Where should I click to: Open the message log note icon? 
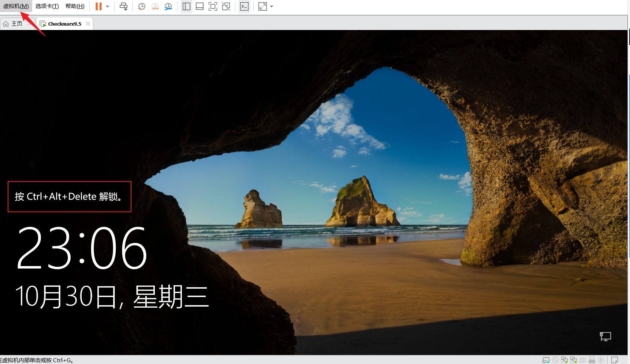click(615, 360)
